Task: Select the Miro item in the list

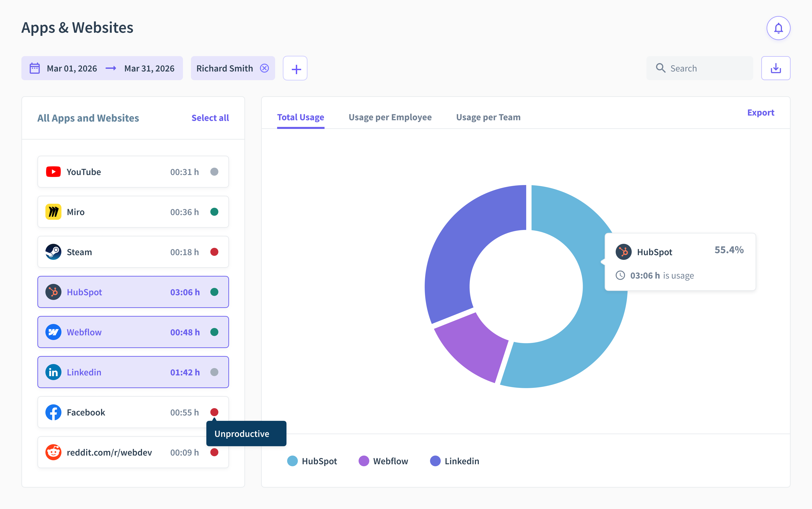Action: pyautogui.click(x=133, y=212)
